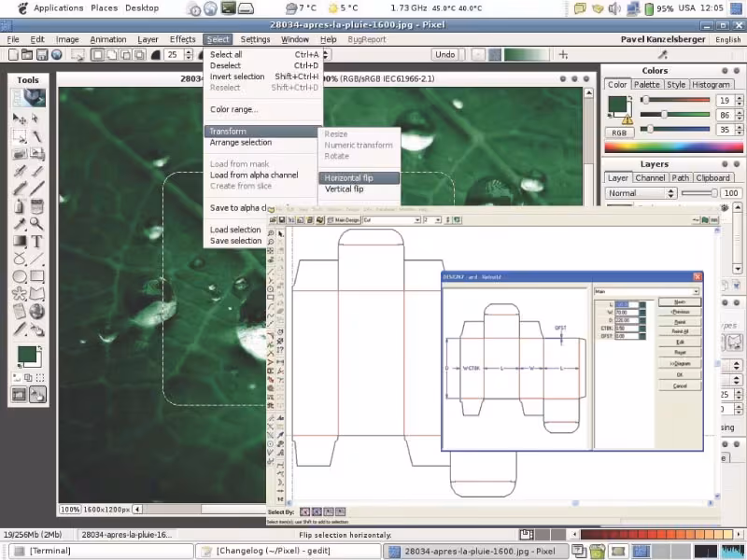747x560 pixels.
Task: Click the battery indicator icon in top panel
Action: pos(648,8)
